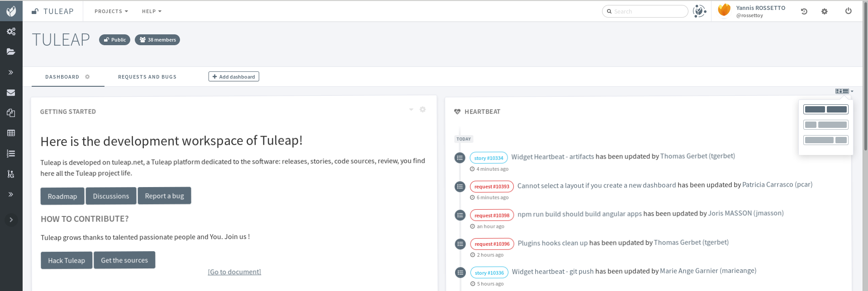868x291 pixels.
Task: Click tracker icon beside request #10398
Action: [460, 215]
